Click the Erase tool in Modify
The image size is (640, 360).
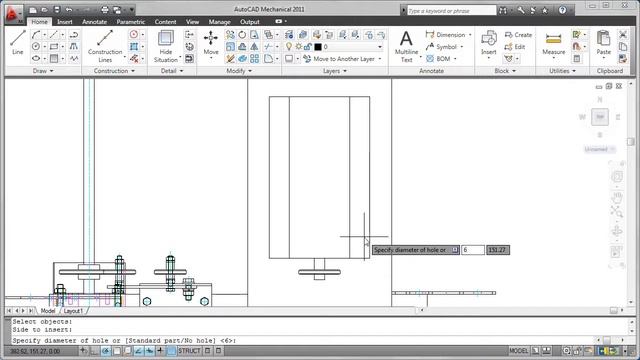click(x=230, y=59)
